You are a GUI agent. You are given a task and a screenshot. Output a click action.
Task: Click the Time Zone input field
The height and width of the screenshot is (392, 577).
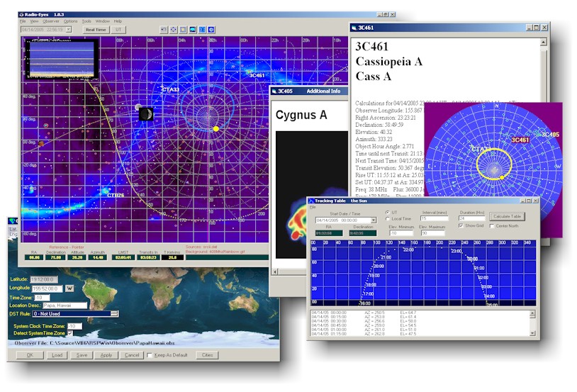(x=42, y=298)
